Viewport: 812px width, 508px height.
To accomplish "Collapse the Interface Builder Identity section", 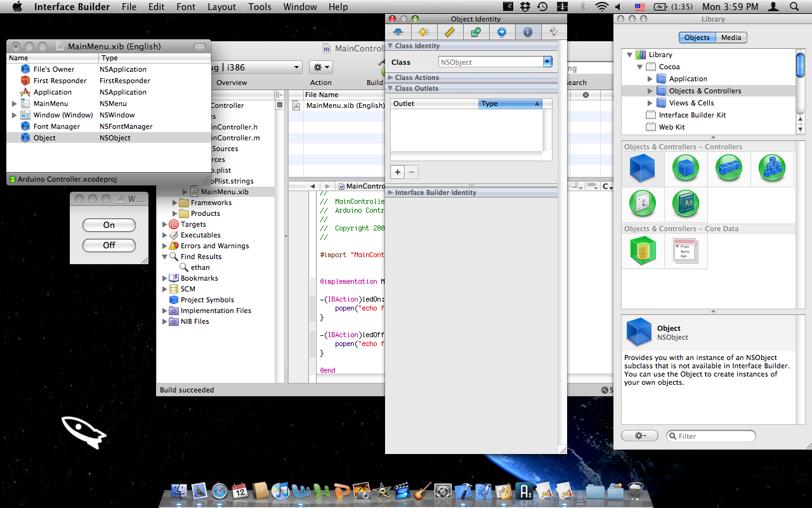I will click(391, 192).
